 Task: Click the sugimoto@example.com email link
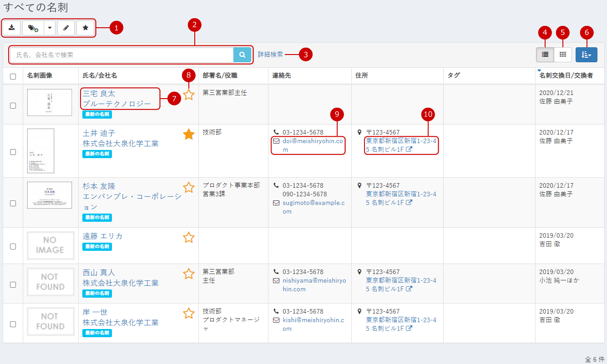[313, 207]
